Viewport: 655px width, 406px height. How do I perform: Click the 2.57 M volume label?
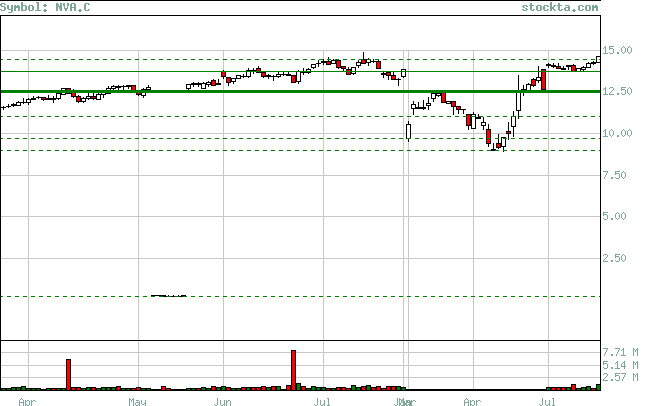pos(620,377)
